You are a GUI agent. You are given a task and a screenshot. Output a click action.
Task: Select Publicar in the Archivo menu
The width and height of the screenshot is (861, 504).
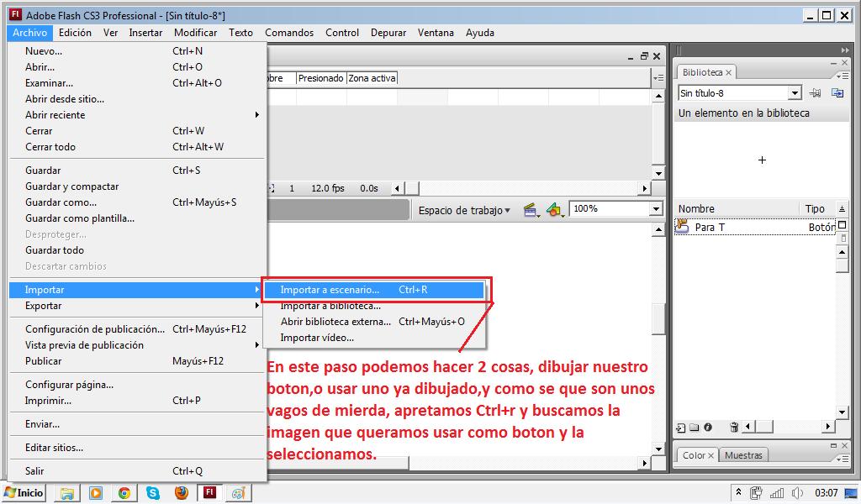pyautogui.click(x=137, y=361)
